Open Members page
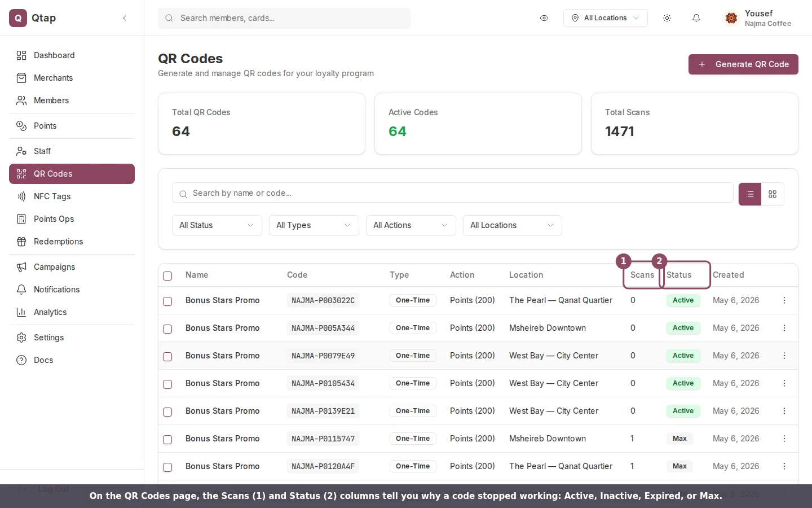Image resolution: width=812 pixels, height=508 pixels. pyautogui.click(x=72, y=100)
